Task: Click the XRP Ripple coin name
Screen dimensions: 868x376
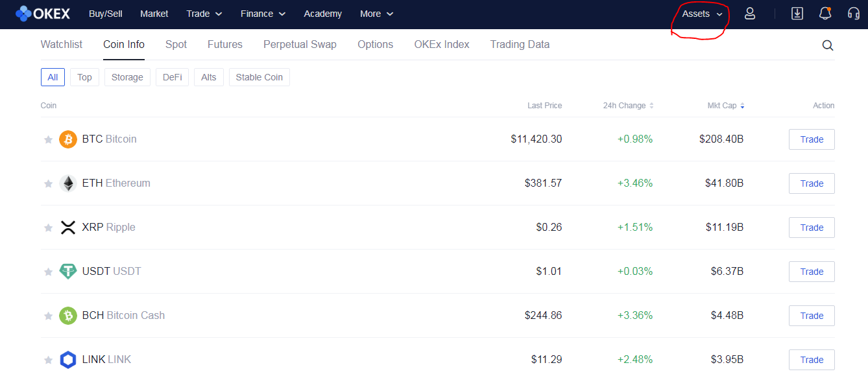Action: pos(109,228)
